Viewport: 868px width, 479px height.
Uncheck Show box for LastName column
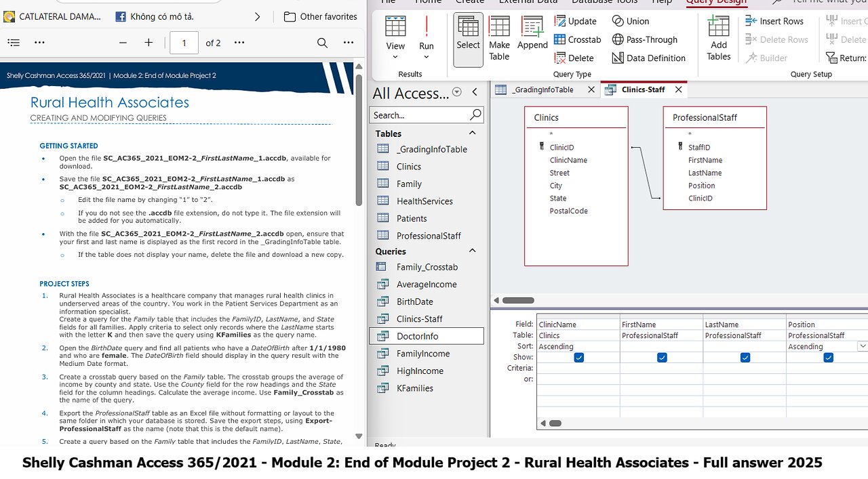(745, 357)
